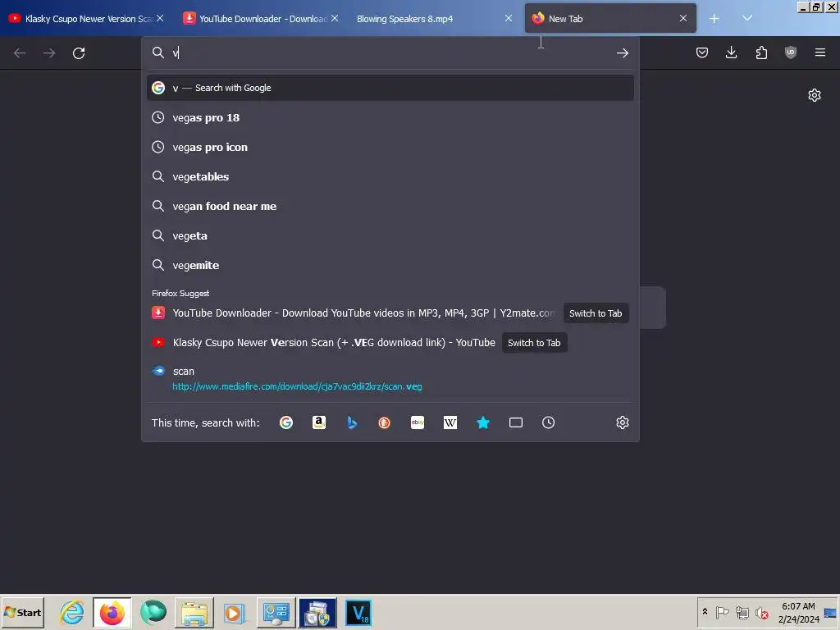
Task: Open the mediafire scan.veg link
Action: 297,386
